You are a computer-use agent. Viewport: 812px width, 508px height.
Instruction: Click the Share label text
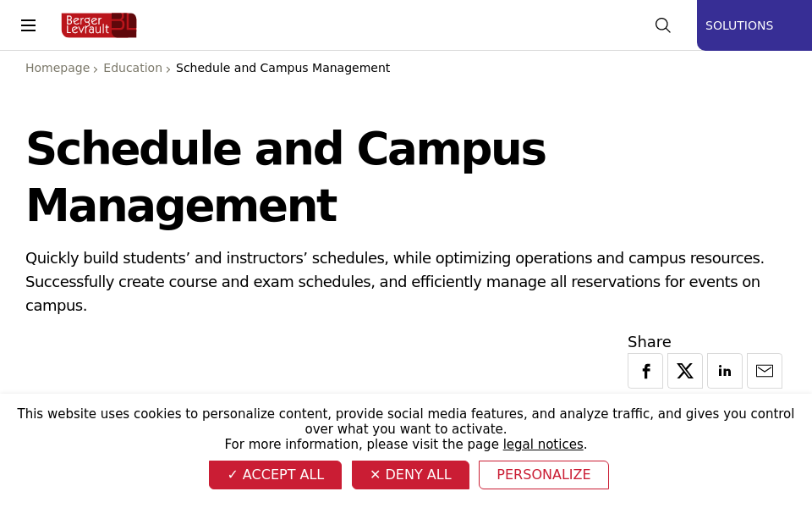pos(650,342)
